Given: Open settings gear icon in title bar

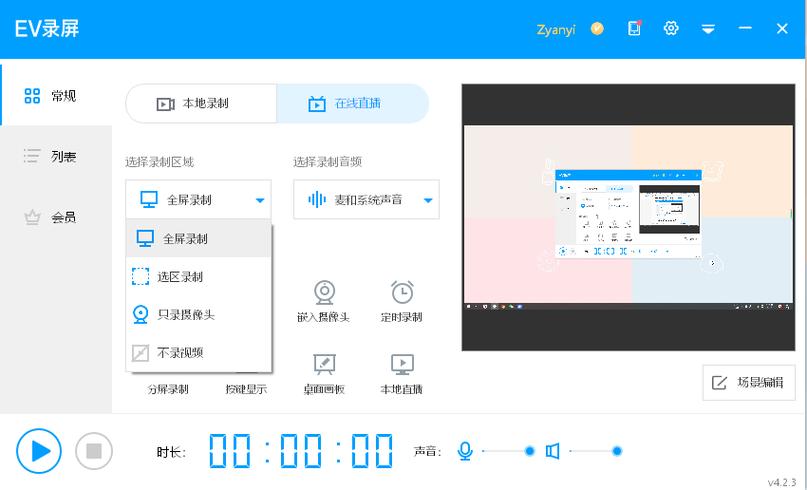Looking at the screenshot, I should pos(671,28).
